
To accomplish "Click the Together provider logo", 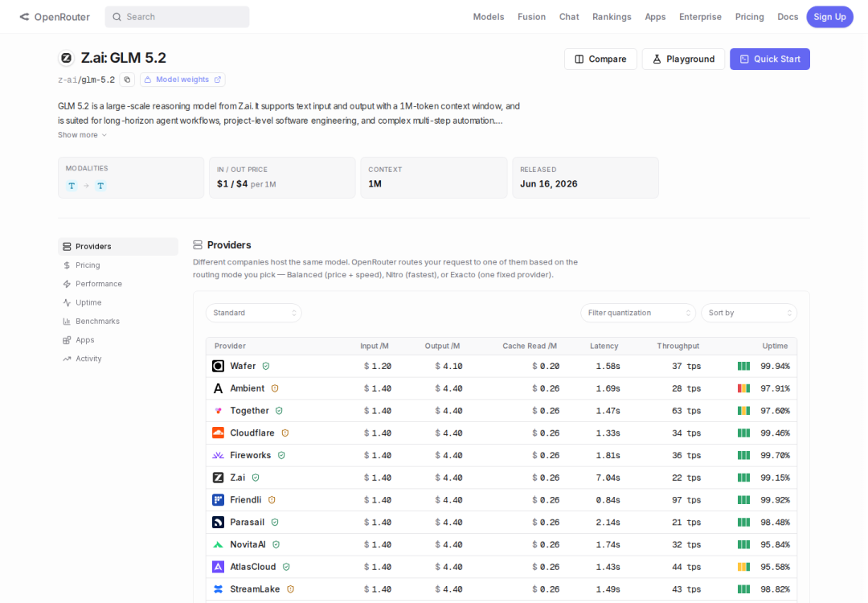I will coord(218,411).
